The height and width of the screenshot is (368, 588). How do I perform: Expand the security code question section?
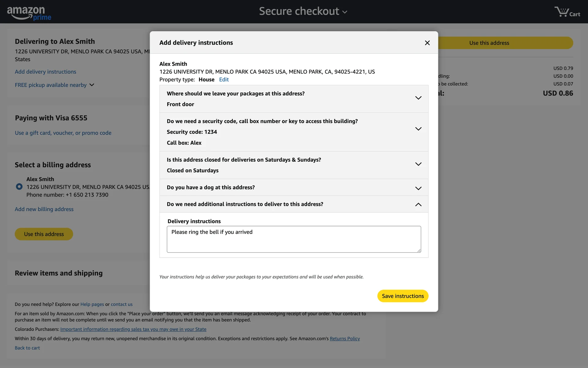[x=418, y=129]
